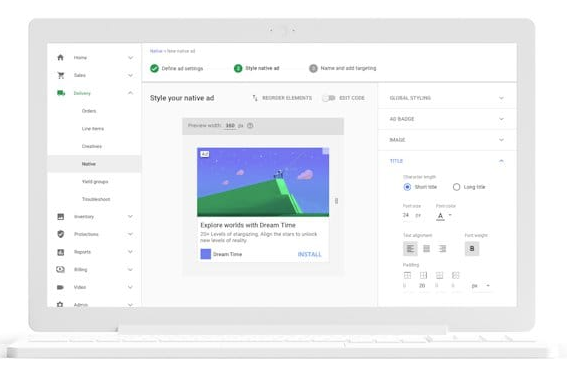
Task: Click the ad headline Explore worlds text
Action: click(x=248, y=225)
